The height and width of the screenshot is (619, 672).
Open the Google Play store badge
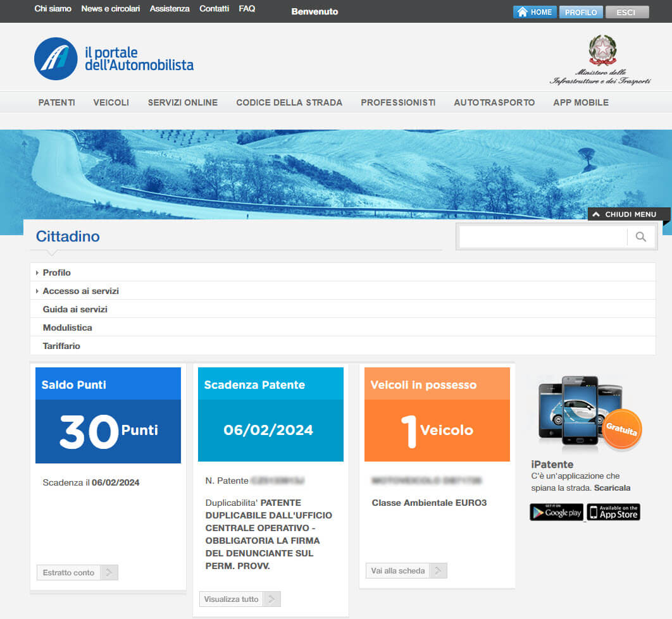point(556,512)
